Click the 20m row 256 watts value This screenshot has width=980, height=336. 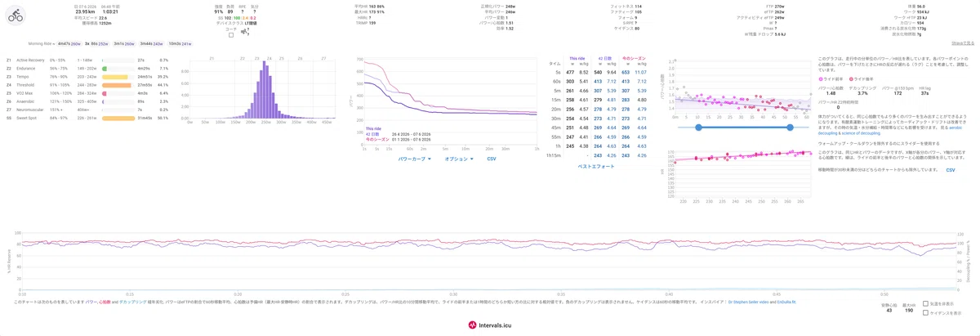570,110
